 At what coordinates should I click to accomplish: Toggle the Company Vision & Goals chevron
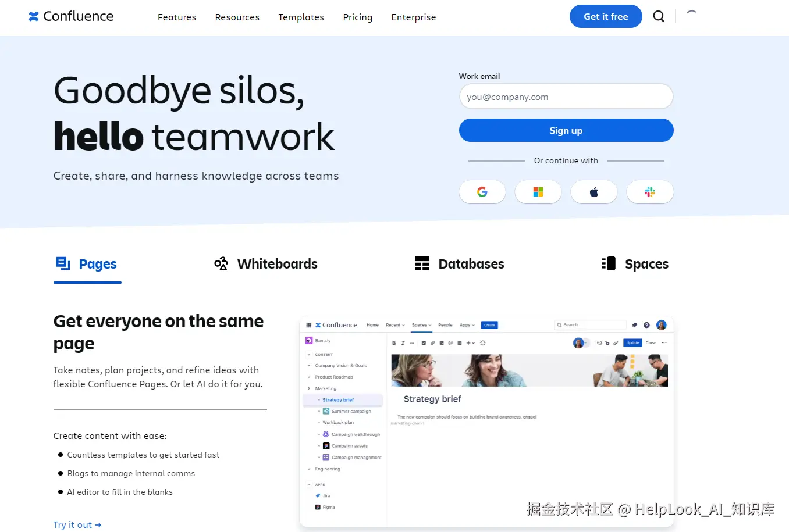click(309, 366)
